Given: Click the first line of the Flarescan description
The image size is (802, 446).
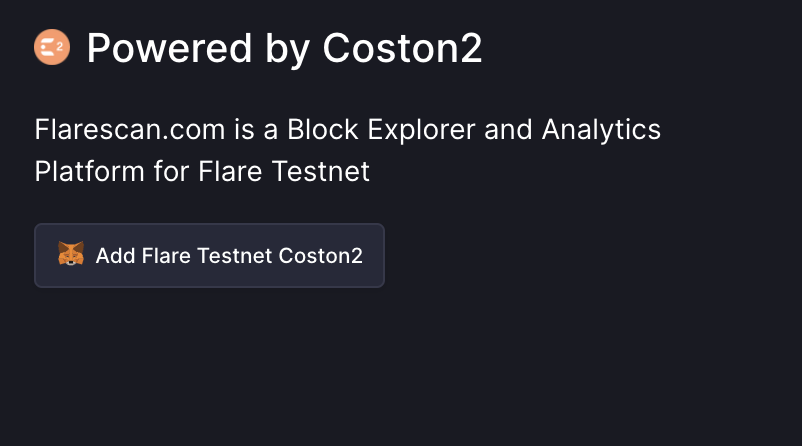Looking at the screenshot, I should 348,130.
